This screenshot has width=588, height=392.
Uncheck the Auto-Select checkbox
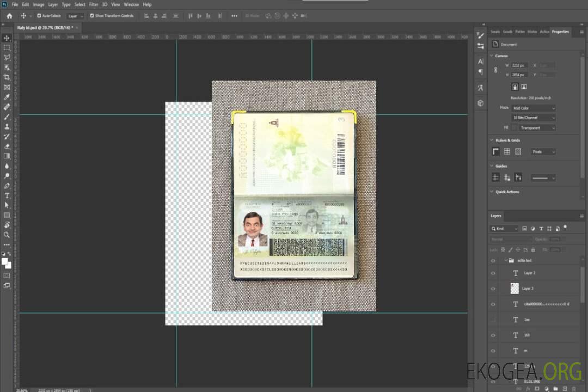[39, 16]
